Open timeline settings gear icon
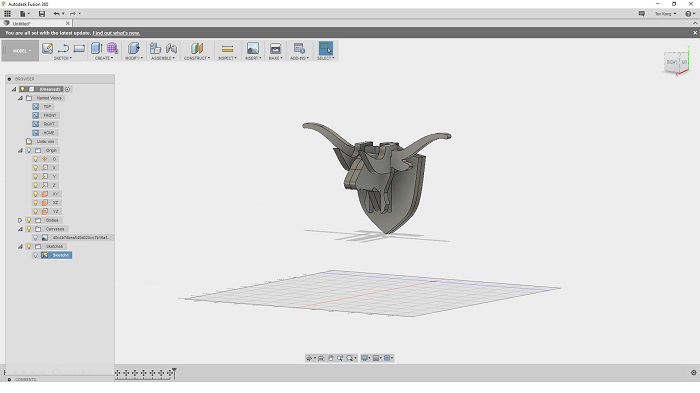Screen dimensions: 700x393 693,372
